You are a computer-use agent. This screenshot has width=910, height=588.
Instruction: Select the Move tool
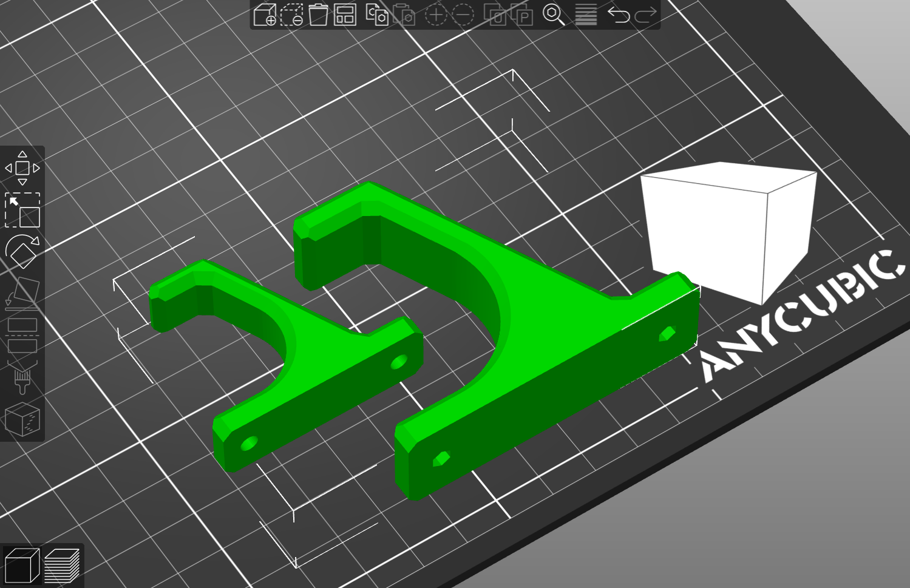point(22,168)
